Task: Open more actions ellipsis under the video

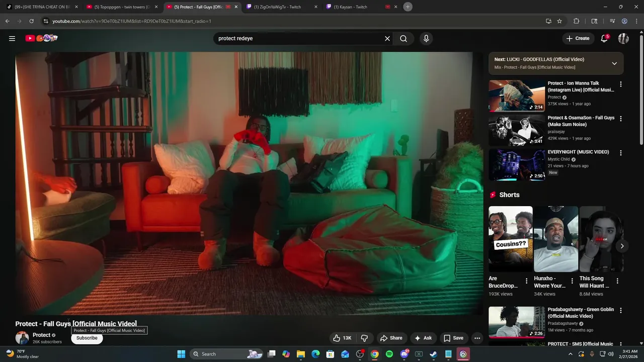Action: [477, 338]
